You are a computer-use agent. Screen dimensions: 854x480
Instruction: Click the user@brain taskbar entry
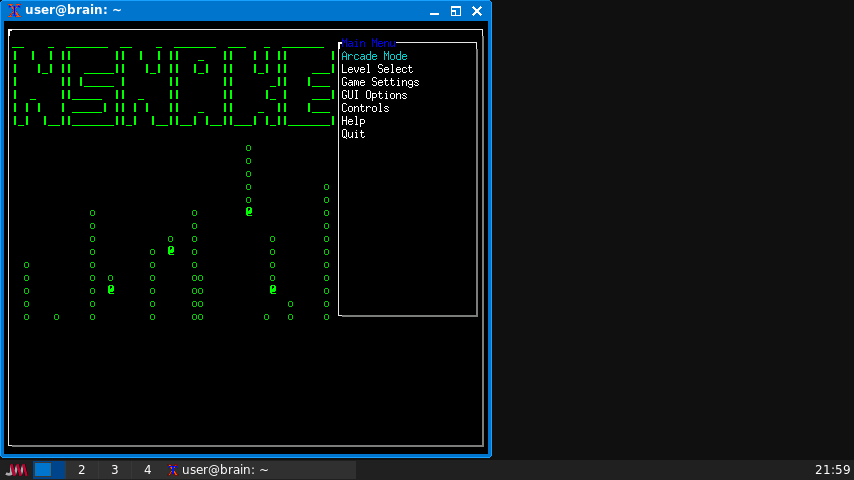260,470
